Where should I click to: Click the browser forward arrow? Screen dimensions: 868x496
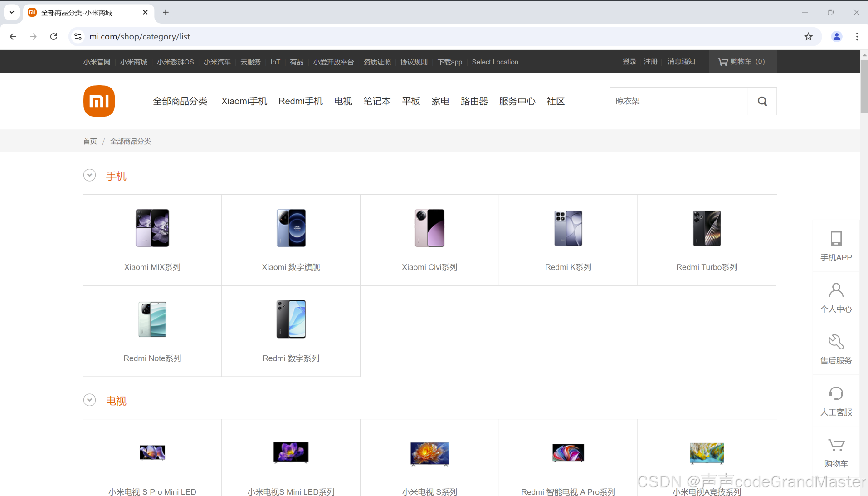[33, 37]
